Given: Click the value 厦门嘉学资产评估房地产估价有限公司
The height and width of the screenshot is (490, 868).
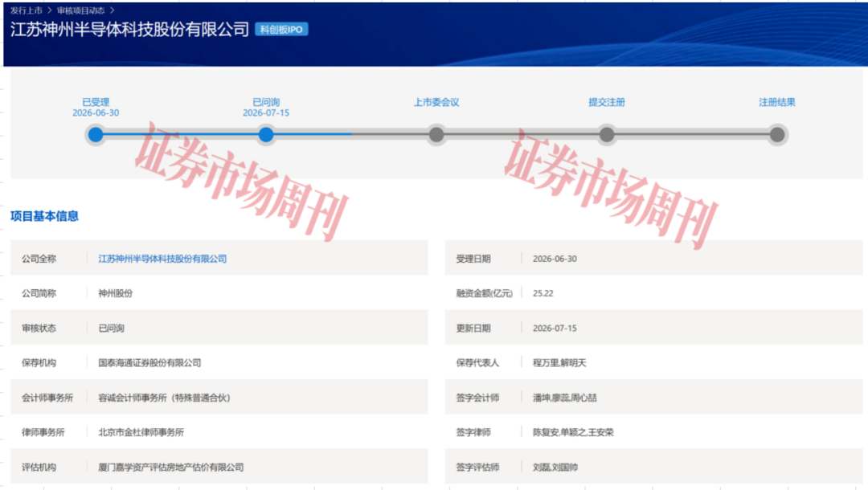Looking at the screenshot, I should [x=171, y=468].
